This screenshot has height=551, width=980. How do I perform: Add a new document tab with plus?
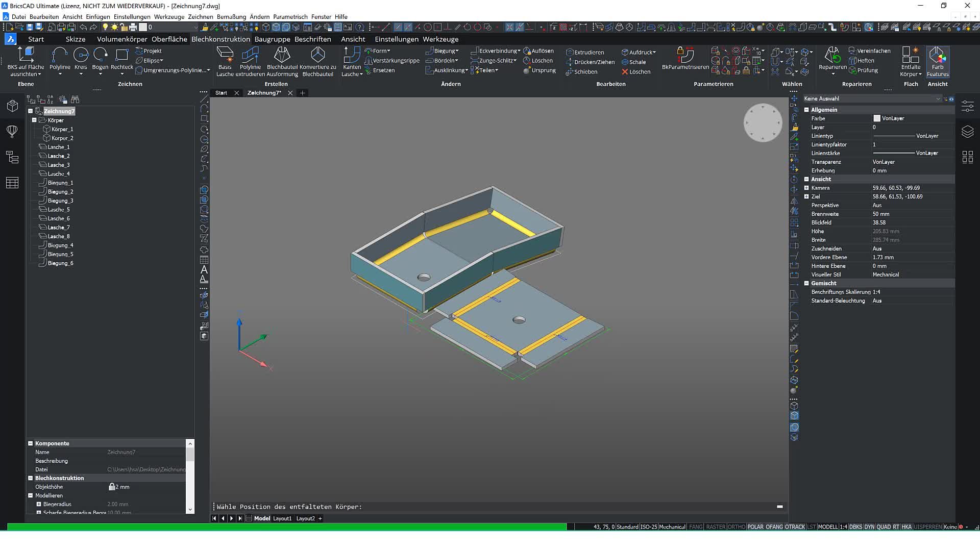pos(303,93)
